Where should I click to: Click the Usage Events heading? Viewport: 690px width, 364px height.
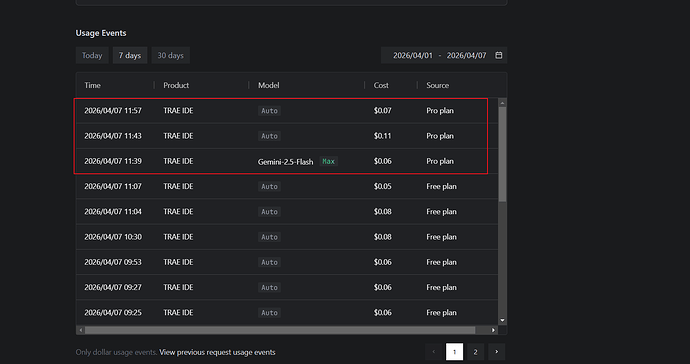click(x=101, y=33)
